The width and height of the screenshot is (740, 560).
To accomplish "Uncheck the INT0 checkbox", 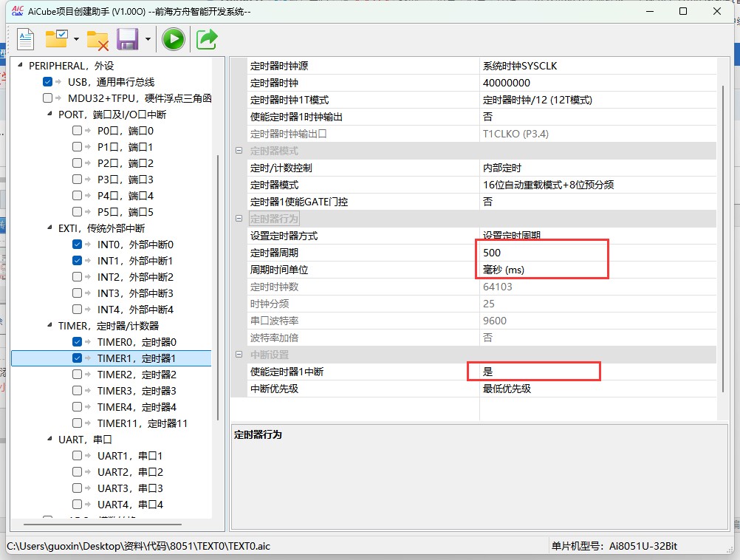I will (x=77, y=244).
